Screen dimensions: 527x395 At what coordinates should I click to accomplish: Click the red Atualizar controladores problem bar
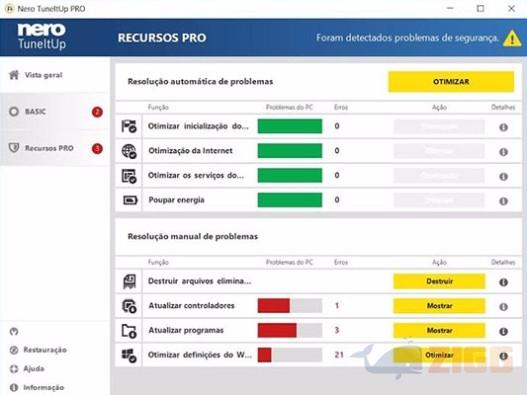coord(274,306)
